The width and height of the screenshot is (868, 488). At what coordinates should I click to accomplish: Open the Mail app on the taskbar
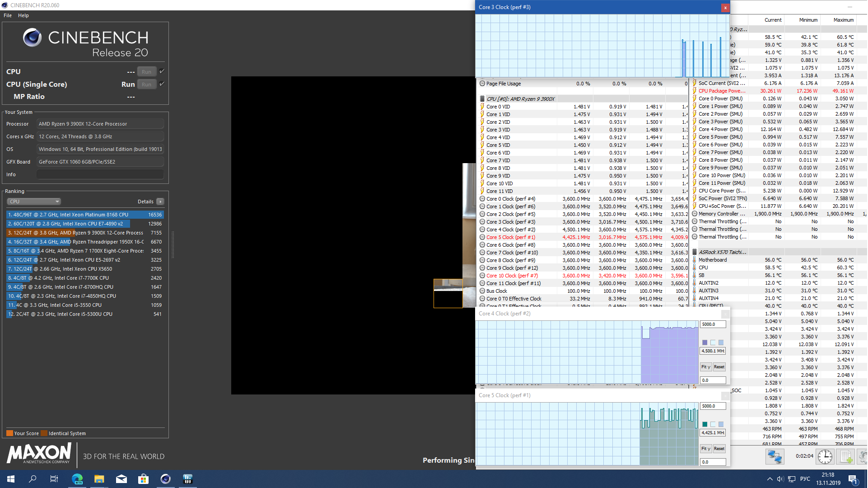[x=121, y=479]
